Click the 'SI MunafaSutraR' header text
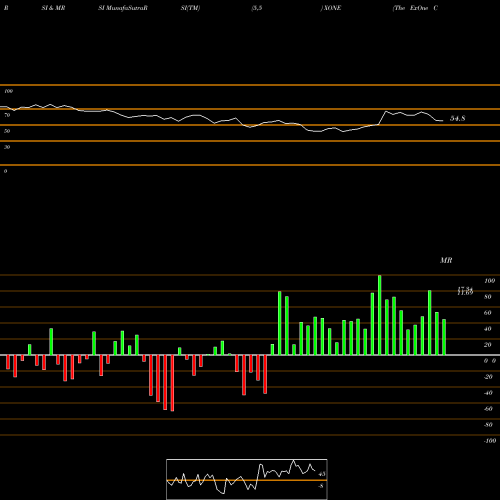The image size is (500, 500). 123,8
